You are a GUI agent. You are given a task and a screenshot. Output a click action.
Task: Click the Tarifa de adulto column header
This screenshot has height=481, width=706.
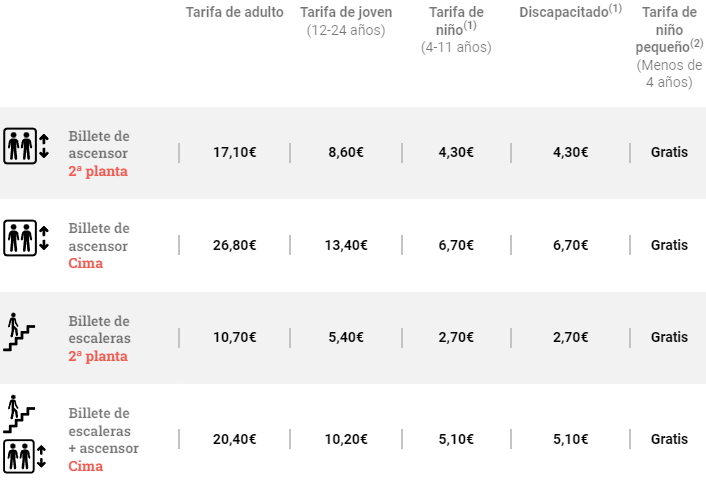pyautogui.click(x=235, y=13)
